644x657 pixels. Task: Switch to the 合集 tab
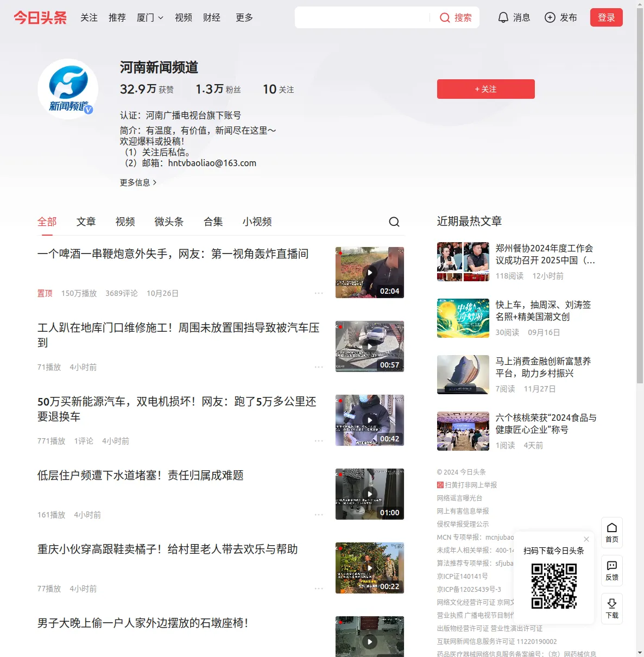click(213, 222)
